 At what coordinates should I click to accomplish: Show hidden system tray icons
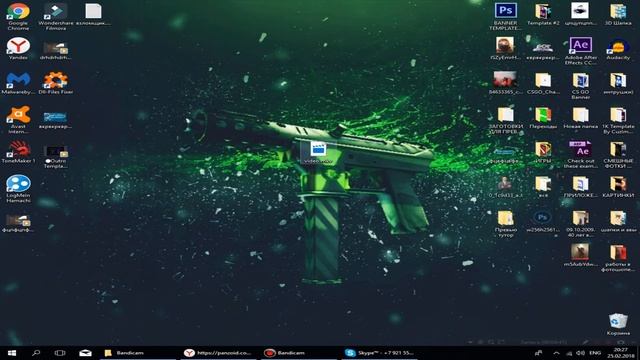point(556,353)
